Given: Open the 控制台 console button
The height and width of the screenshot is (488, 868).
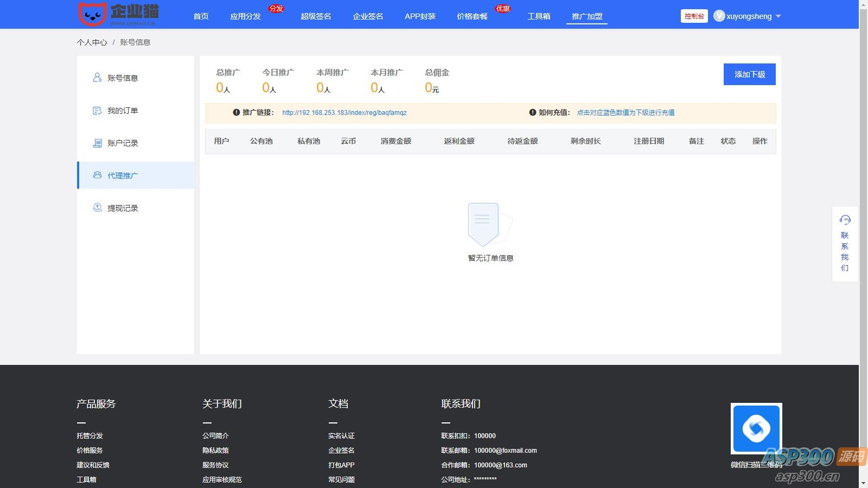Looking at the screenshot, I should coord(694,16).
